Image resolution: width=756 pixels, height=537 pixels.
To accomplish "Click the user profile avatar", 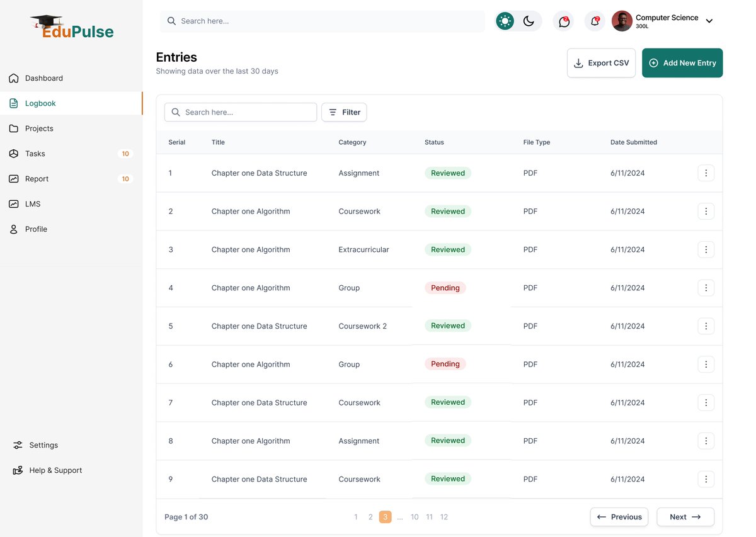I will pos(622,21).
